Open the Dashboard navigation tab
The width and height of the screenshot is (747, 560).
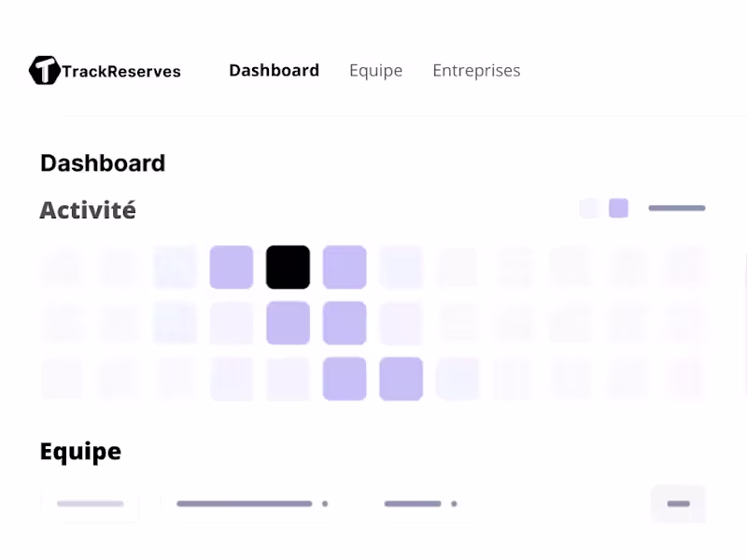pyautogui.click(x=274, y=70)
